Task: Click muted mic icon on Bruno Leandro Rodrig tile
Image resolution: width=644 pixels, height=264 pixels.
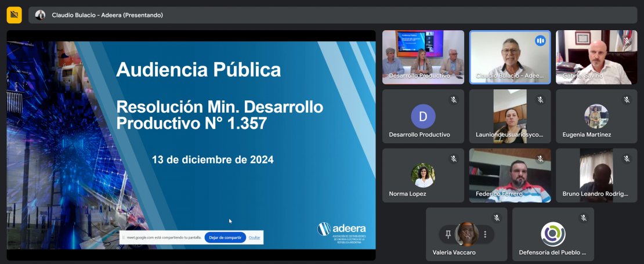Action: (x=627, y=158)
